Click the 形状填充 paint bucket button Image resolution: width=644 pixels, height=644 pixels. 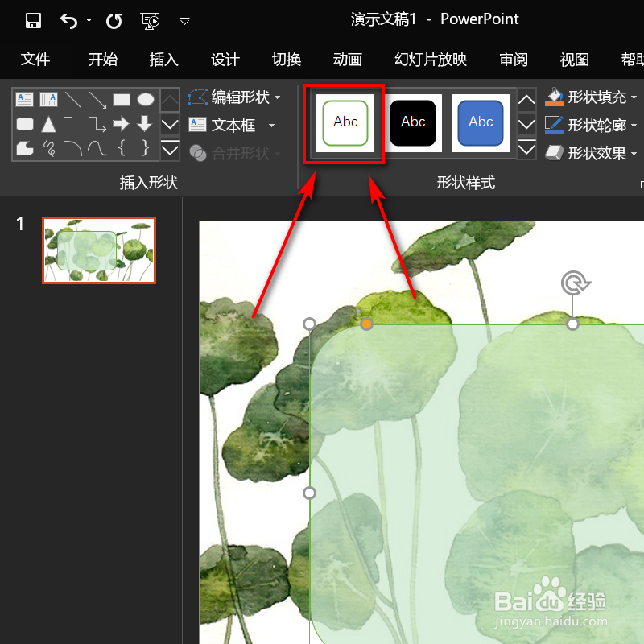click(x=555, y=97)
